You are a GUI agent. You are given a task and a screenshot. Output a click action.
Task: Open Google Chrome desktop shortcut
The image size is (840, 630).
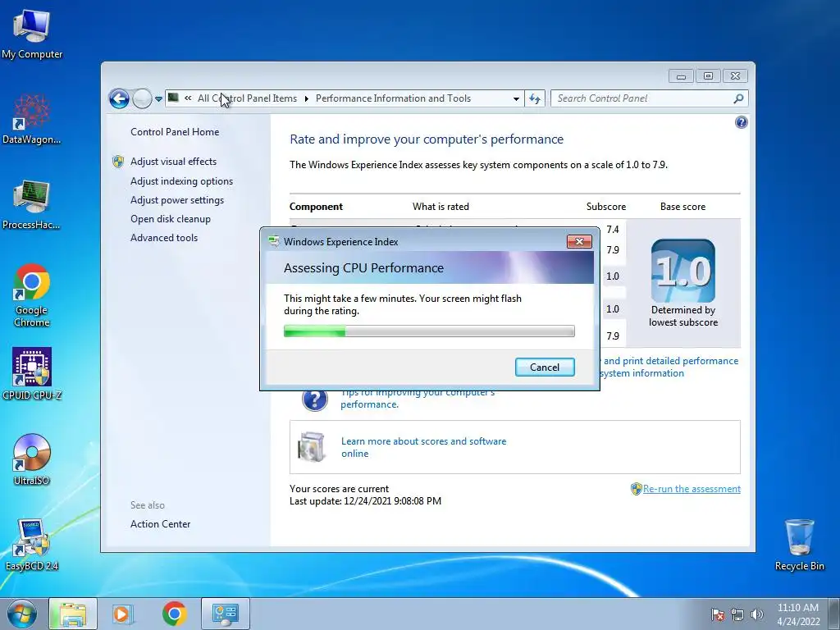32,295
